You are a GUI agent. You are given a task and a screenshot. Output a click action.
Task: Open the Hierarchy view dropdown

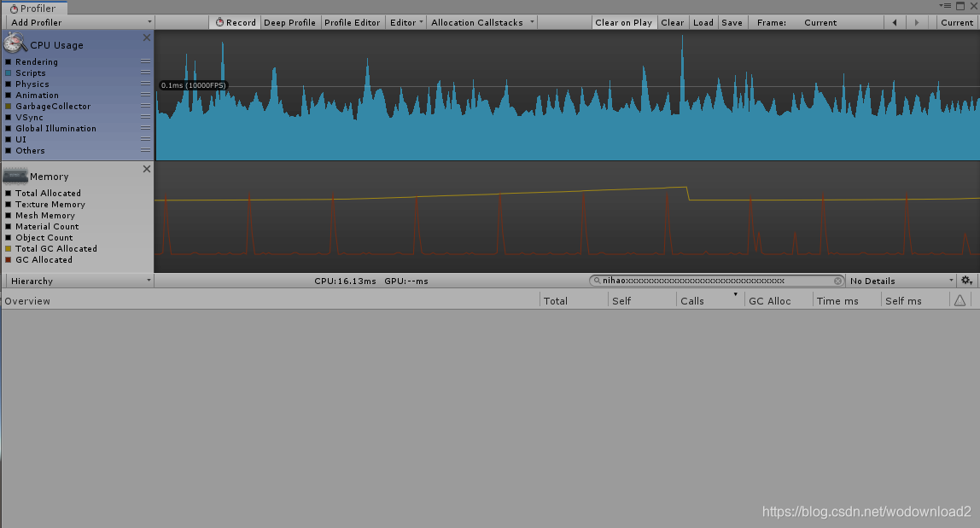(x=79, y=281)
